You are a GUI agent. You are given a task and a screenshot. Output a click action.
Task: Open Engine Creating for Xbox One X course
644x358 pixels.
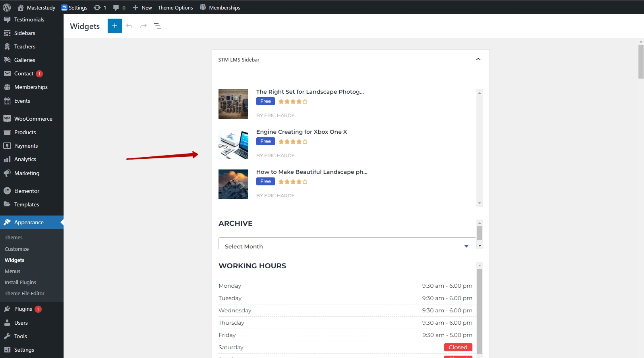[301, 132]
